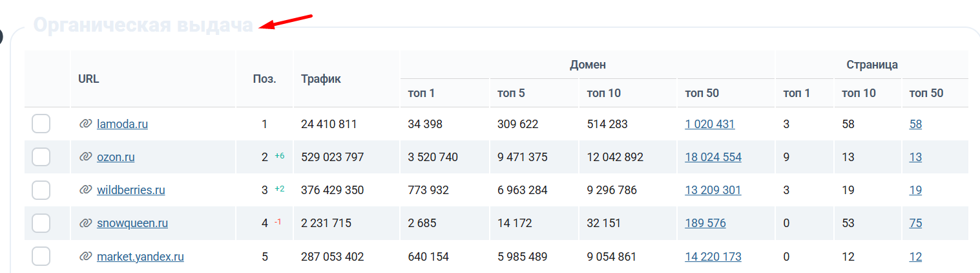Click the link icon beside wildberries.ru
Image resolution: width=980 pixels, height=273 pixels.
[85, 190]
